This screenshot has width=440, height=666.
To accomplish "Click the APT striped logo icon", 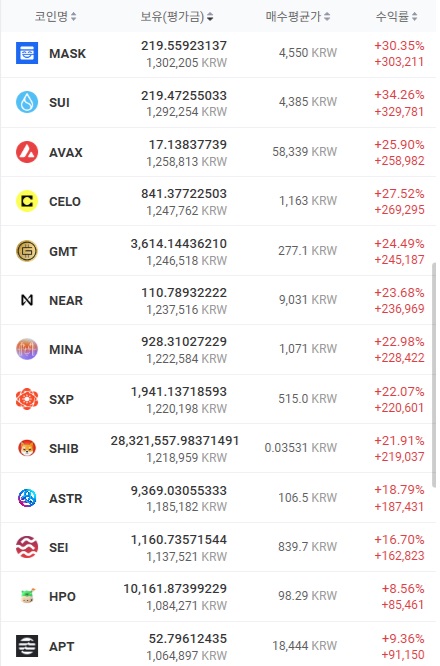I will (x=27, y=646).
